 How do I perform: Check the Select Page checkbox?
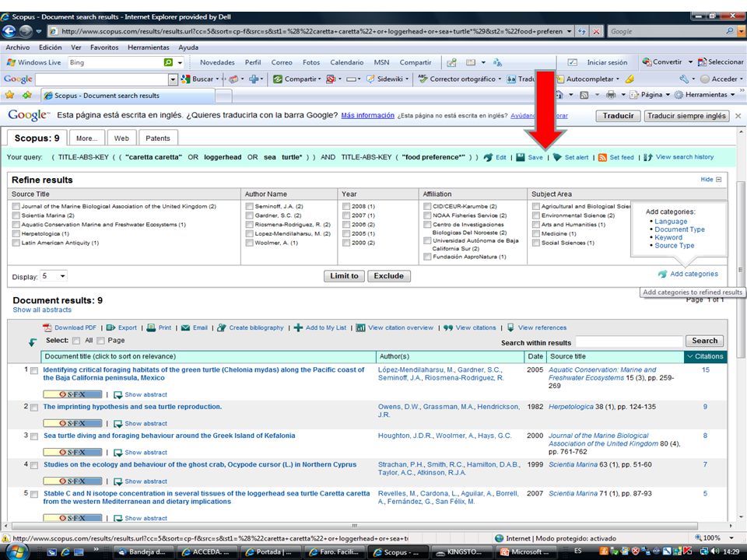pos(100,341)
